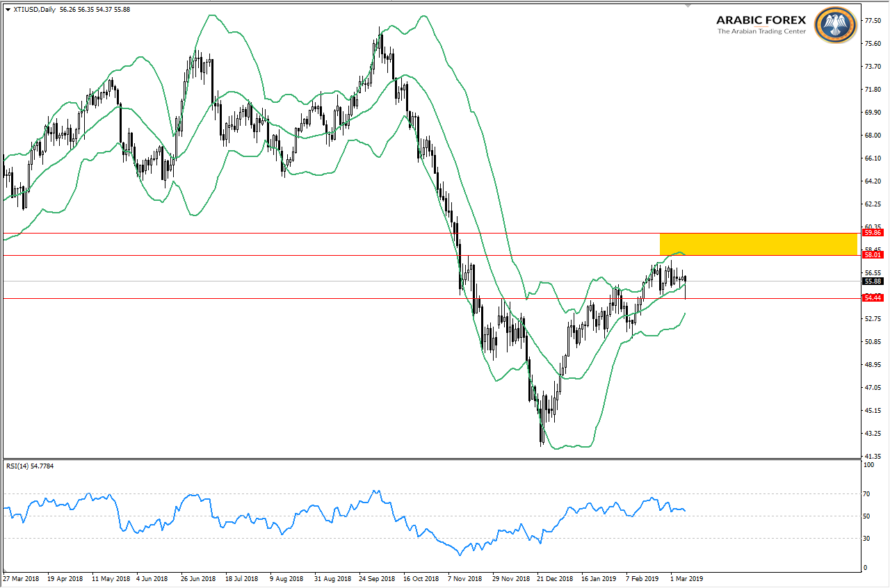
Task: Click the 45.15 price axis value
Action: (872, 410)
